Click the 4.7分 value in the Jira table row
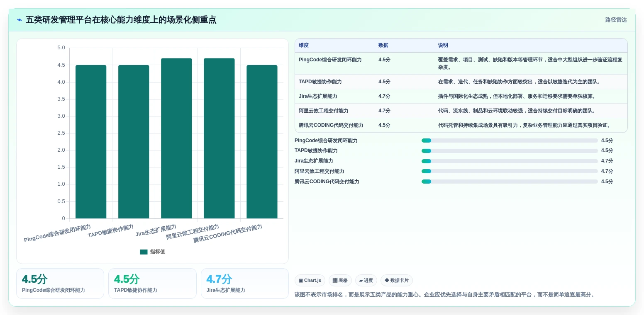This screenshot has height=315, width=644. (384, 96)
